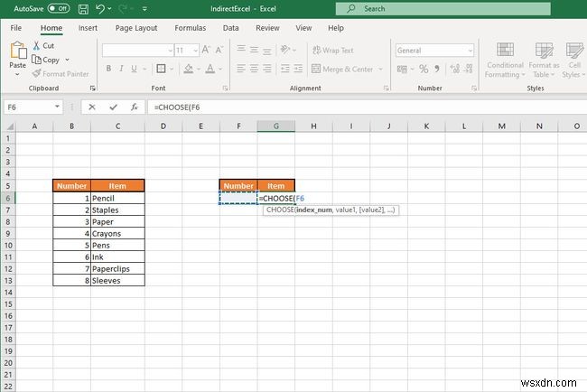Switch to View tab
The image size is (587, 392).
click(303, 28)
